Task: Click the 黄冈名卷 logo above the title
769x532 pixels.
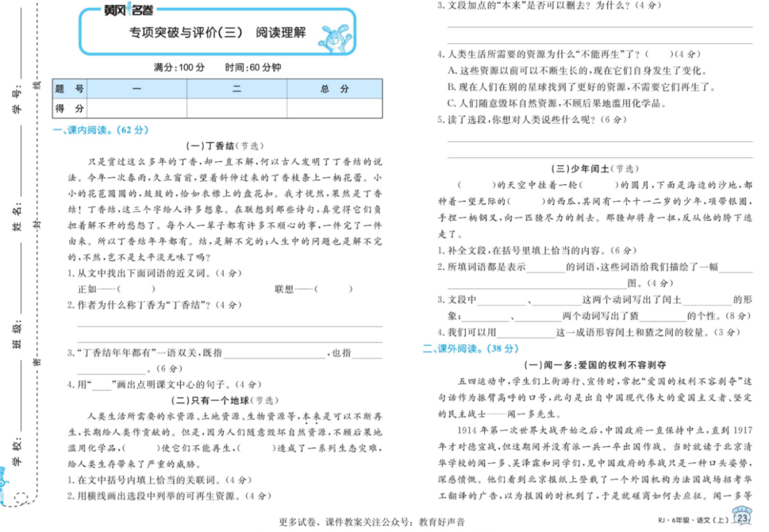Action: (128, 10)
